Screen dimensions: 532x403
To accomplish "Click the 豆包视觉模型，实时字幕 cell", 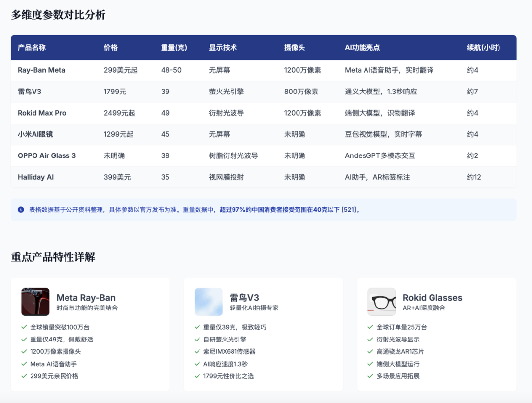I will [x=383, y=134].
